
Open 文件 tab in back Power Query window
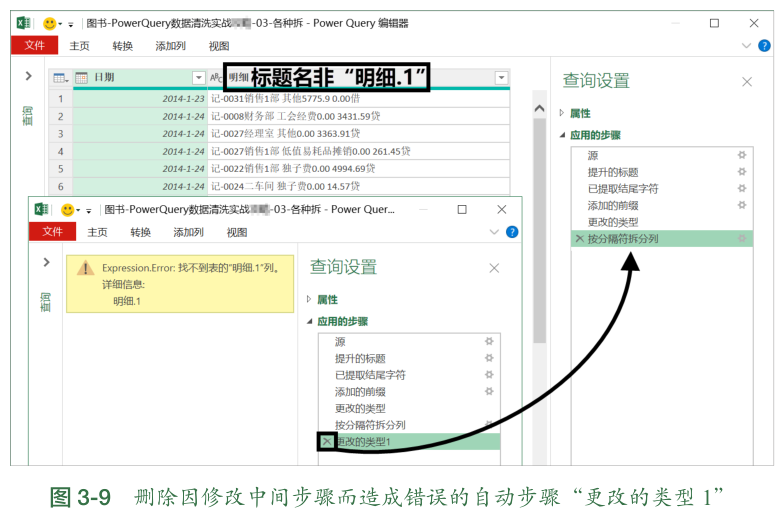tap(34, 45)
